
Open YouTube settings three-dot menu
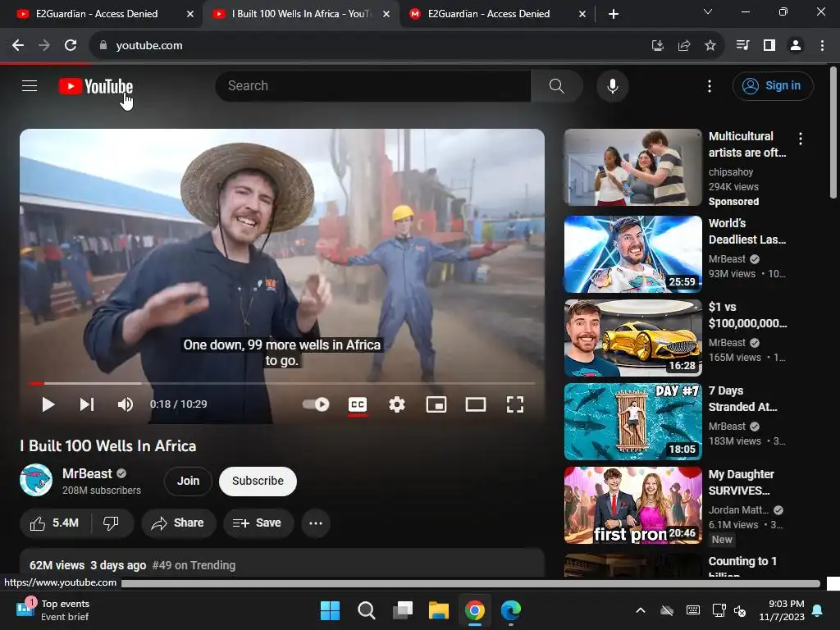click(710, 85)
